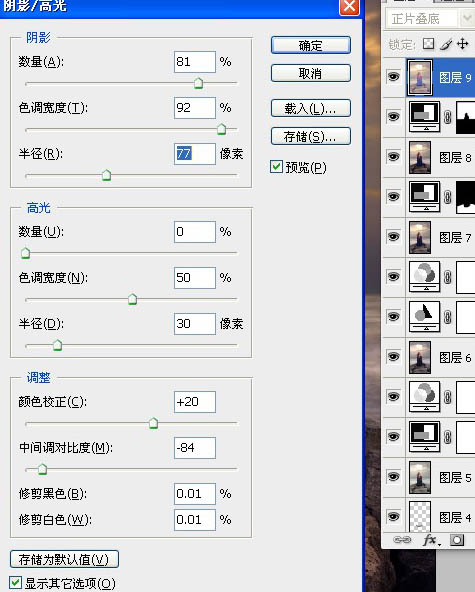This screenshot has height=592, width=475.
Task: Click 修剪白色(W) field showing 0.01
Action: click(195, 520)
